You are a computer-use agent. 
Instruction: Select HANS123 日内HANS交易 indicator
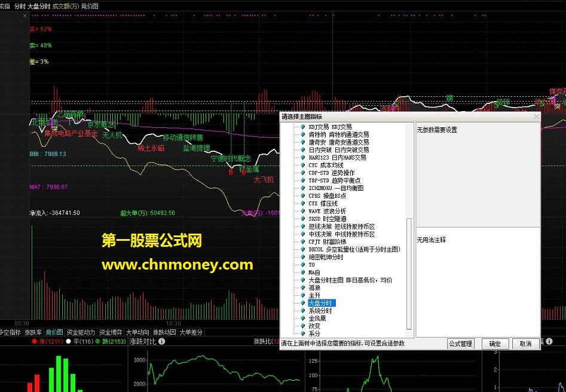(337, 157)
